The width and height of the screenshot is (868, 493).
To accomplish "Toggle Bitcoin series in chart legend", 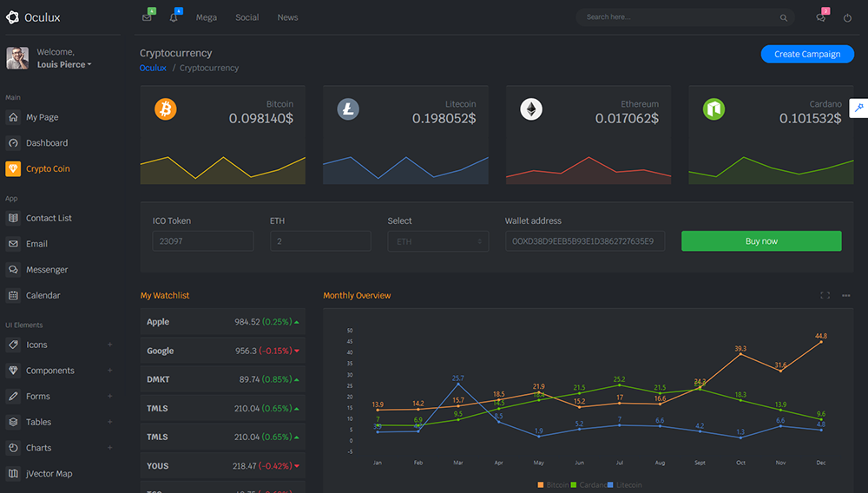I will pos(554,485).
